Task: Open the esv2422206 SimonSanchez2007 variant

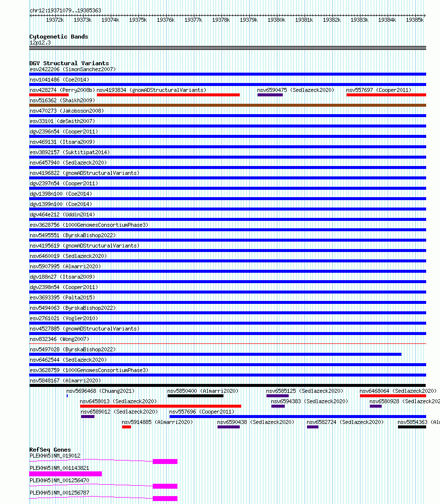Action: (73, 69)
